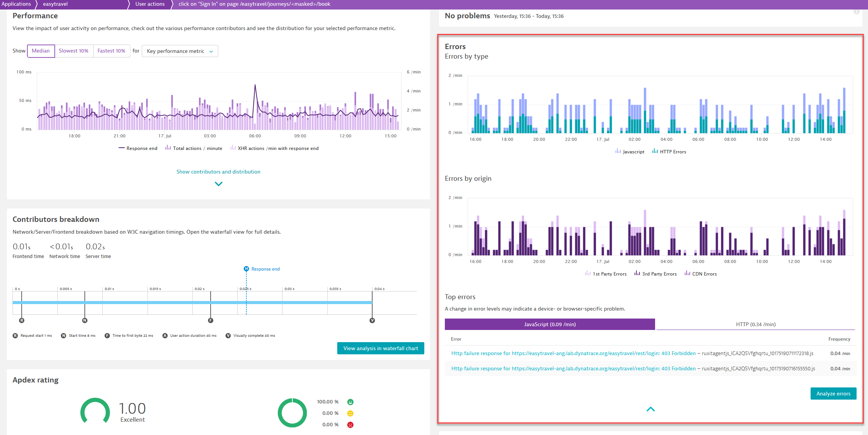The image size is (868, 435).
Task: Click the Visually complete V marker icon
Action: point(373,320)
